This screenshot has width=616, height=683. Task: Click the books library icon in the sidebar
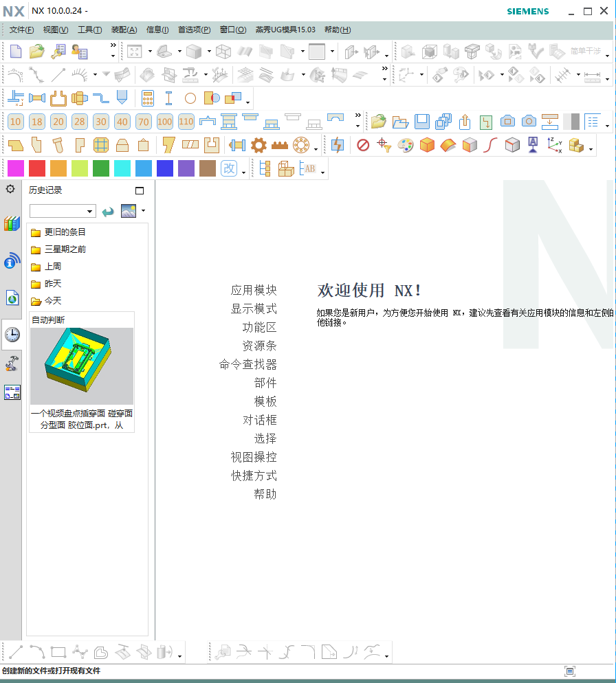tap(11, 224)
